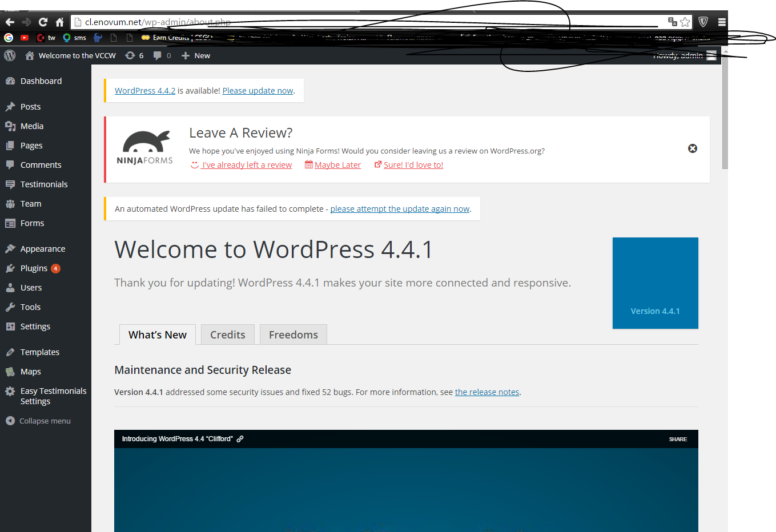The width and height of the screenshot is (776, 532).
Task: Bookmark this page with the star icon
Action: pyautogui.click(x=685, y=22)
